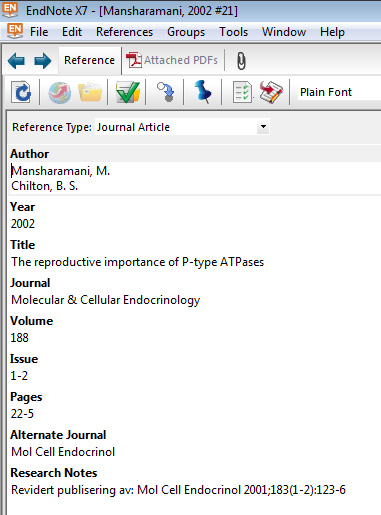
Task: Select Journal Article reference type value
Action: 133,127
